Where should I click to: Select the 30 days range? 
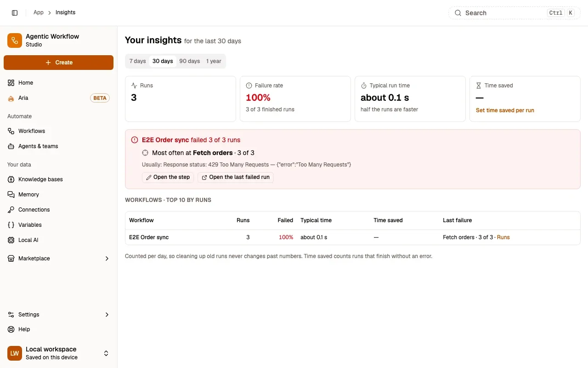tap(163, 61)
